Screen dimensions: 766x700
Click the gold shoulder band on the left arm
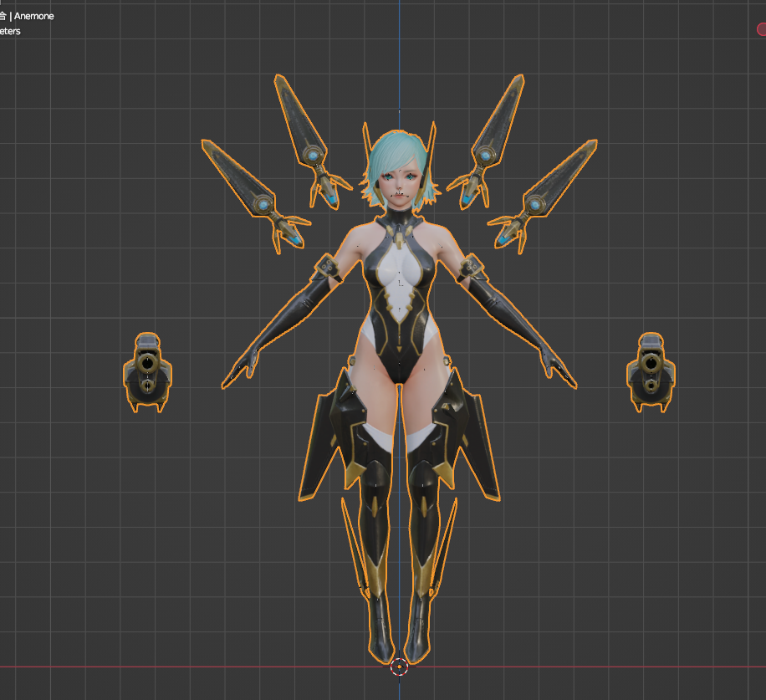point(325,269)
